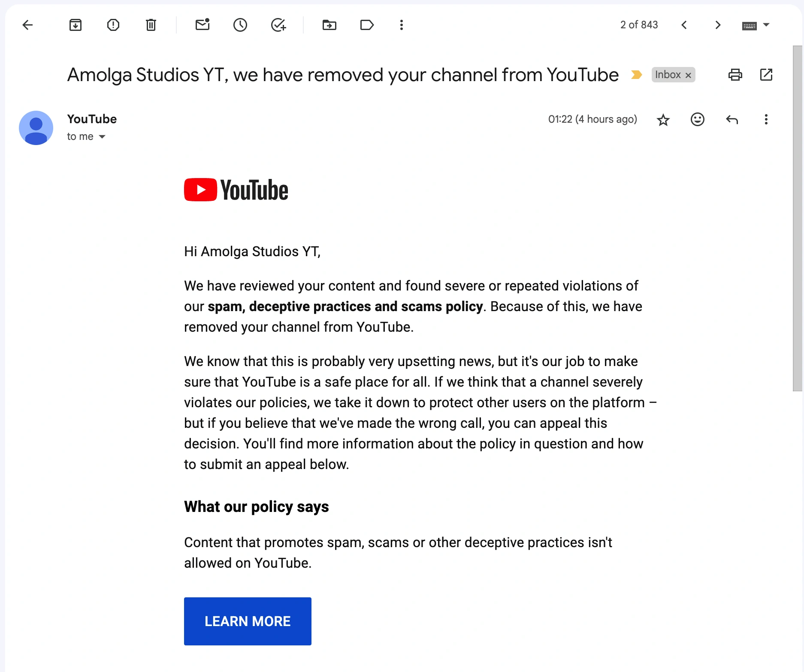Archive this YouTube email
The image size is (804, 672).
pyautogui.click(x=76, y=25)
